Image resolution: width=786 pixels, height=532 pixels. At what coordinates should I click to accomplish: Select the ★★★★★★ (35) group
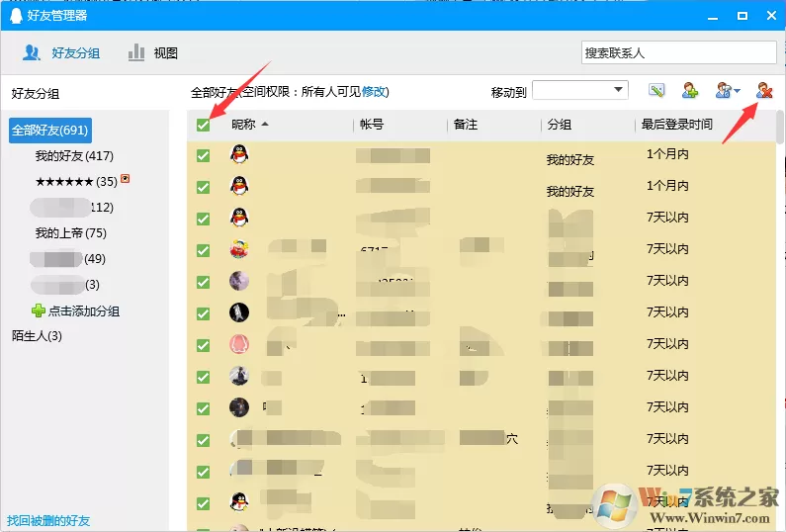(76, 182)
